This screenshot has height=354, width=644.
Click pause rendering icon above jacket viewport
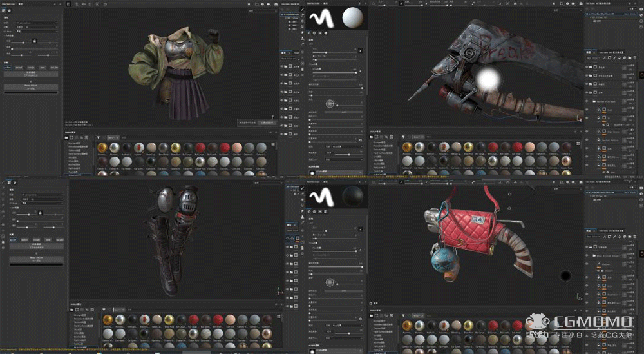point(249,4)
